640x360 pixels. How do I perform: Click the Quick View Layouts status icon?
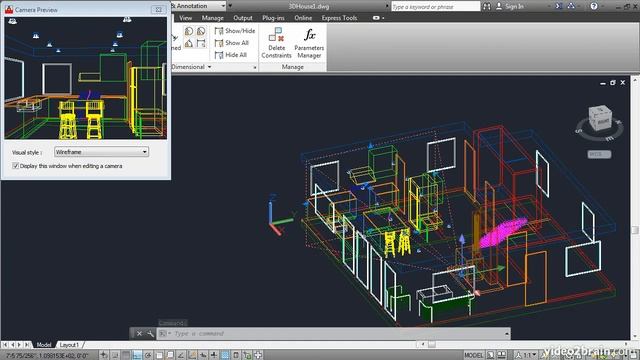[491, 355]
